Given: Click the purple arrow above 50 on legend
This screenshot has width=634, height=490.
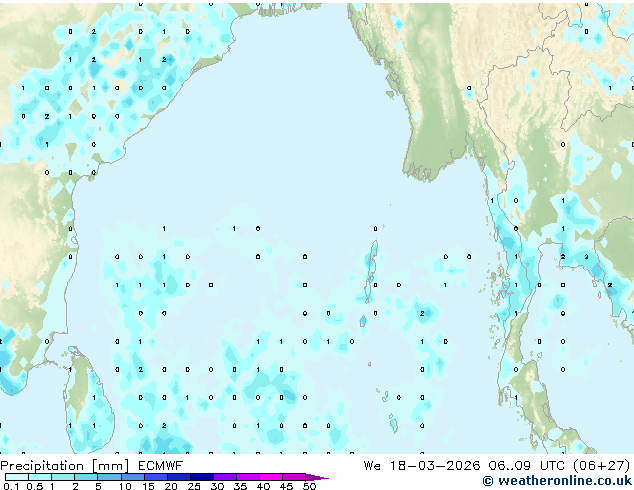Looking at the screenshot, I should [317, 477].
